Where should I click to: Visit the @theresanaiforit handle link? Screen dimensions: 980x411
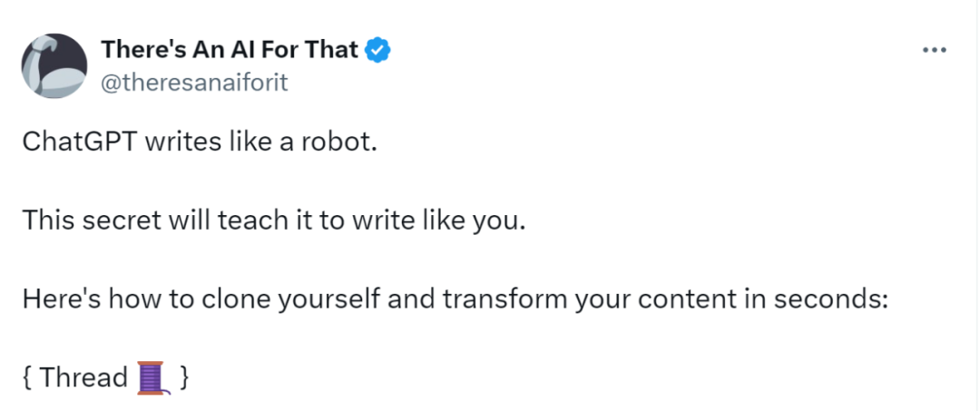click(x=194, y=83)
